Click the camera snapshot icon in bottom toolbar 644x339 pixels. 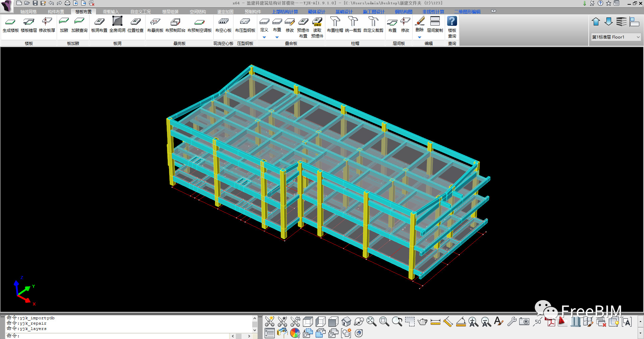(x=524, y=322)
